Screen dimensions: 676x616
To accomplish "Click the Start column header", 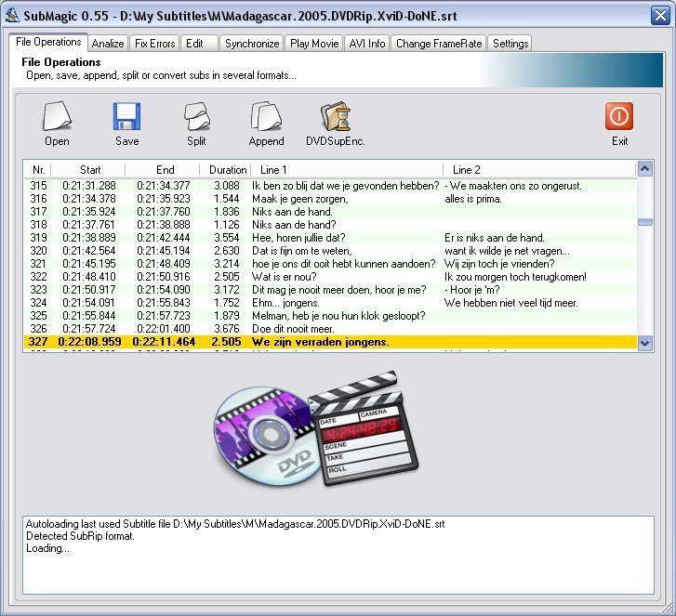I will pyautogui.click(x=90, y=170).
